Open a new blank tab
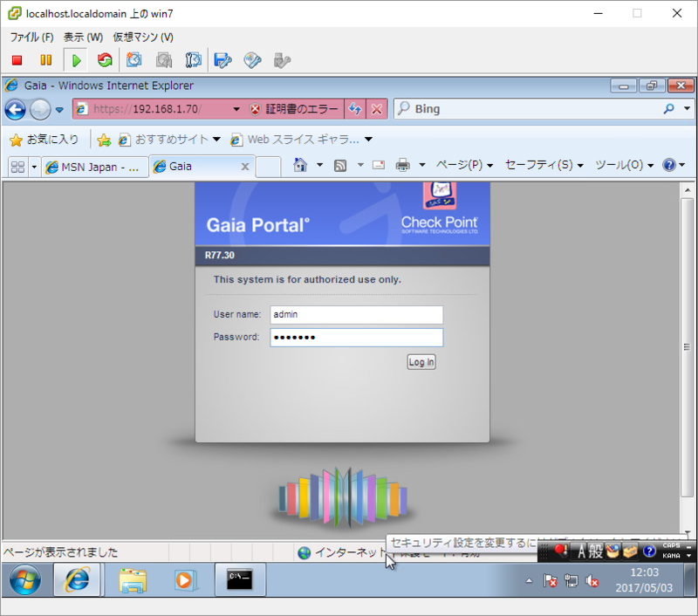 (x=268, y=167)
